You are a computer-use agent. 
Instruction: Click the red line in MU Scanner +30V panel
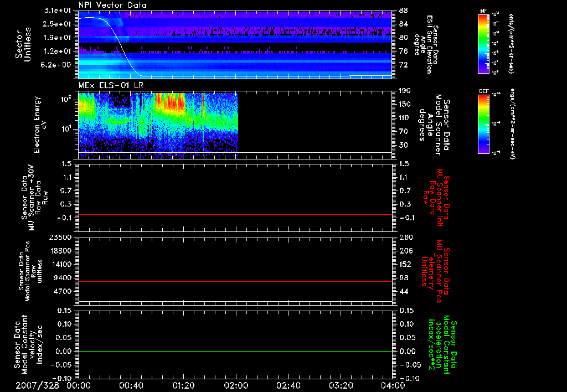(235, 214)
